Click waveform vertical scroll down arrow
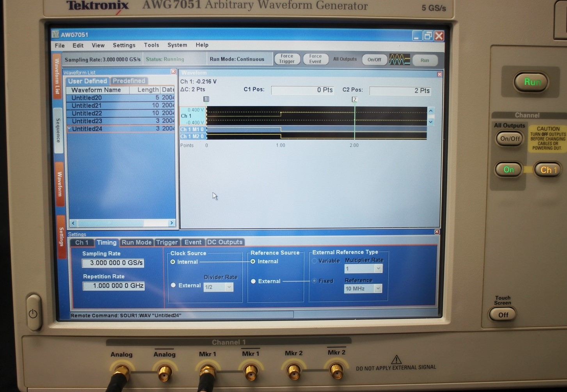 coord(431,122)
